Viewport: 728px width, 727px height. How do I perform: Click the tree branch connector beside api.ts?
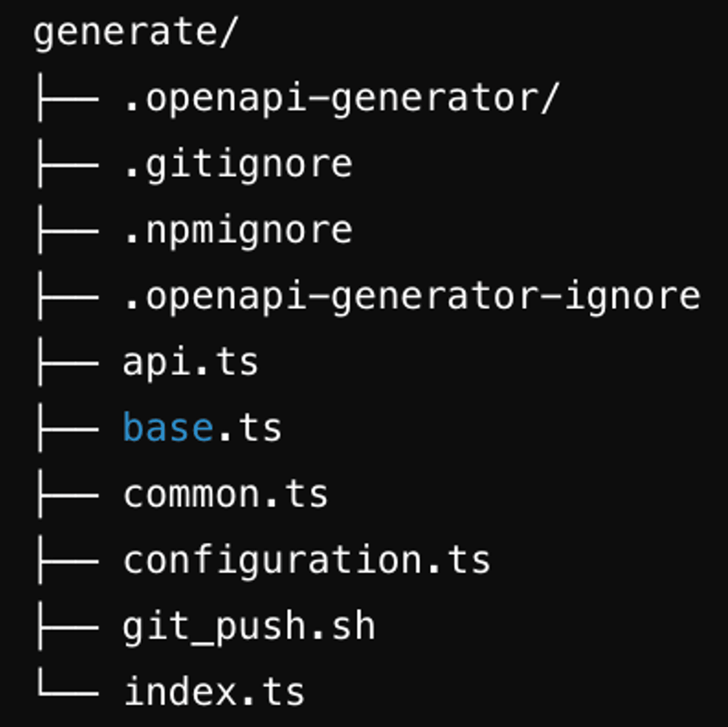68,363
